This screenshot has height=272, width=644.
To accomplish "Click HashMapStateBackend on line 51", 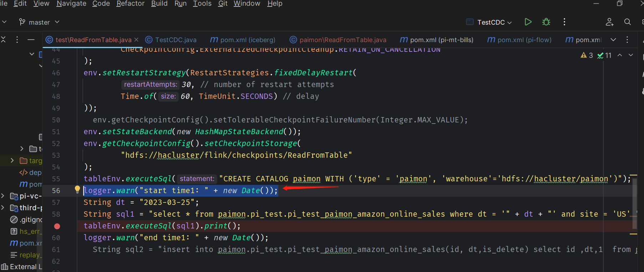I will click(x=239, y=132).
